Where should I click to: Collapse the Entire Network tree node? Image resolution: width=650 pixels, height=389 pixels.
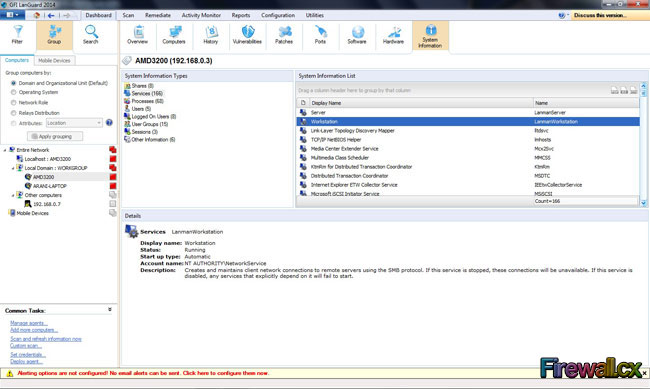click(x=5, y=150)
